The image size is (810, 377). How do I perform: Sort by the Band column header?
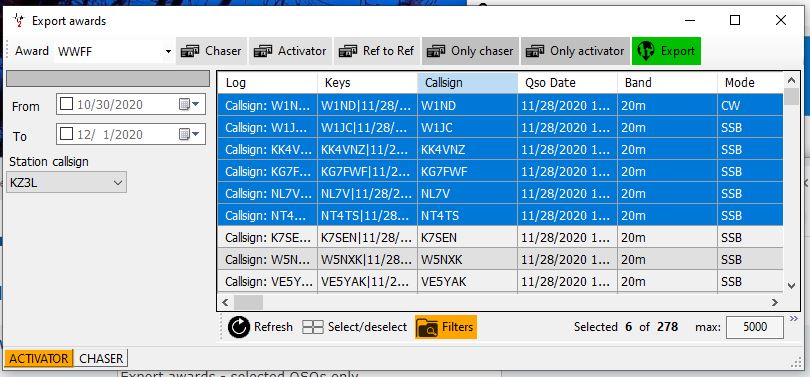coord(667,83)
